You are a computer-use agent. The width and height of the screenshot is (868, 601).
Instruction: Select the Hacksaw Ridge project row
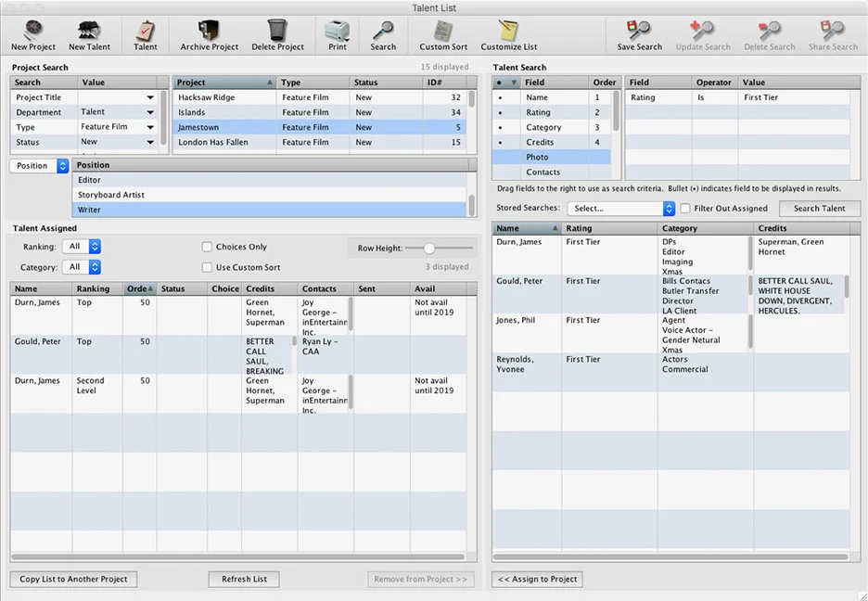tap(223, 97)
